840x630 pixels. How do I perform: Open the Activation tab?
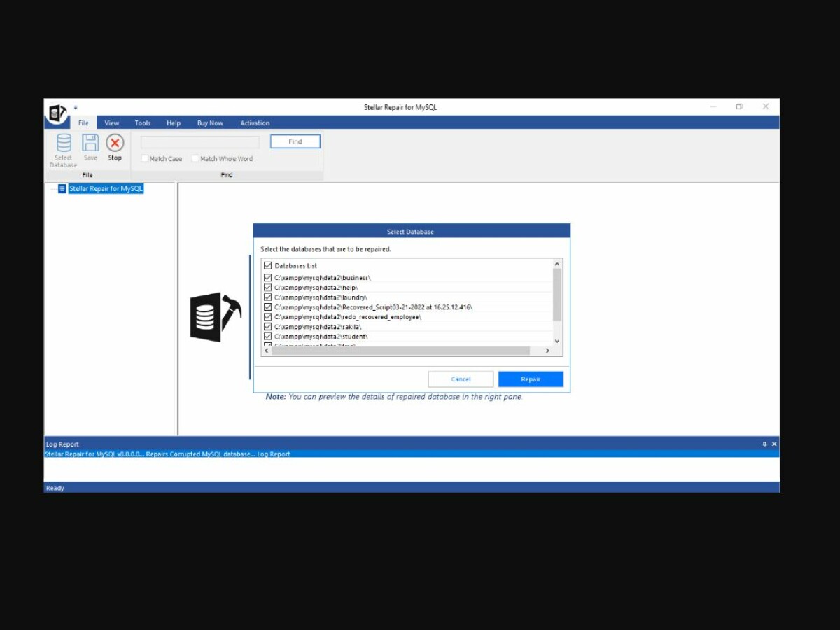pos(255,122)
